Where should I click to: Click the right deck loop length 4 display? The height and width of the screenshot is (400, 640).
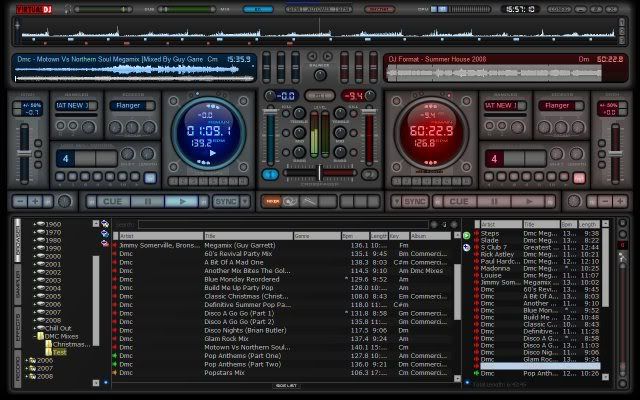pos(494,158)
